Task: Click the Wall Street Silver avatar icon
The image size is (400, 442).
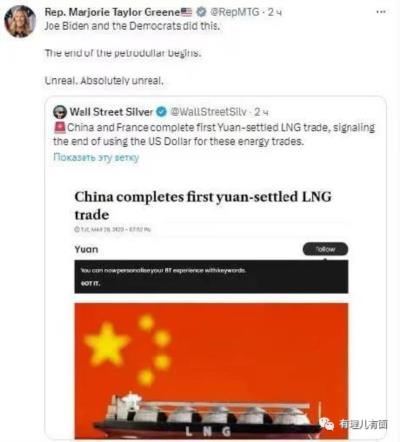Action: click(60, 112)
